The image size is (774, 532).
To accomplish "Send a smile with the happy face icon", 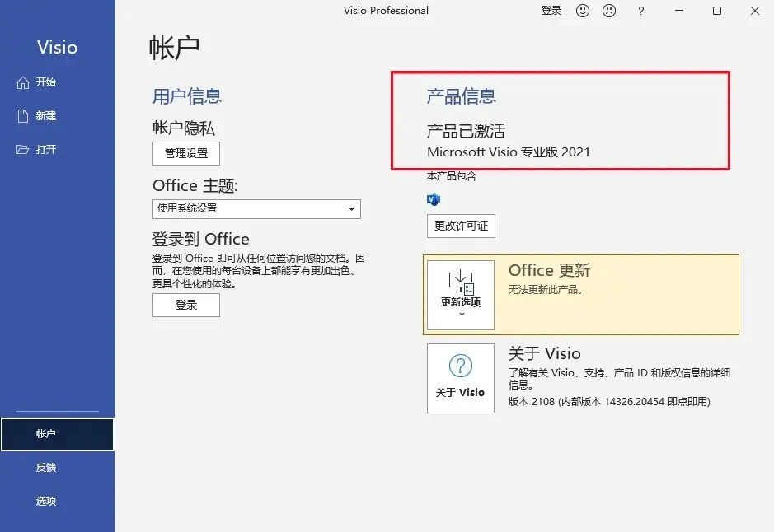I will click(583, 11).
